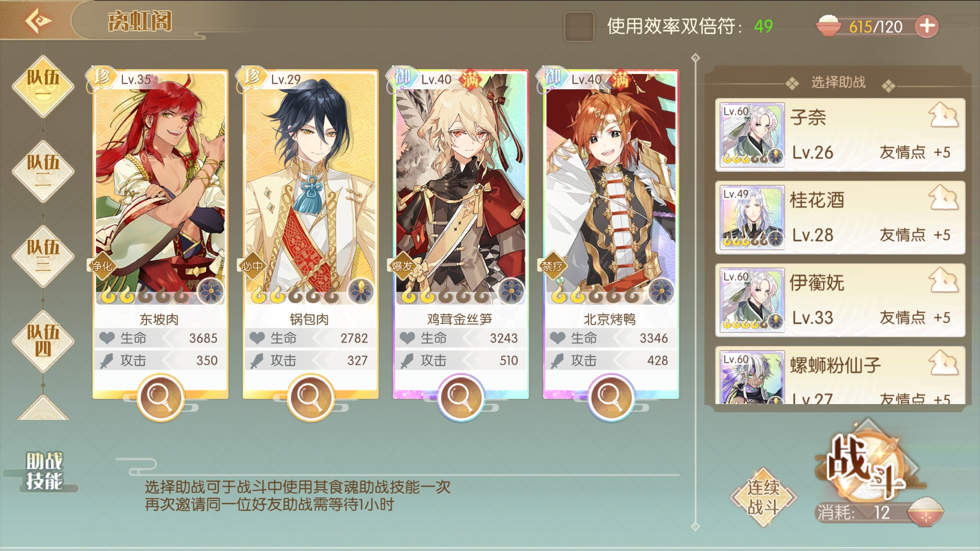This screenshot has width=980, height=551.
Task: Tap the plus icon to add stamina
Action: coord(926,26)
